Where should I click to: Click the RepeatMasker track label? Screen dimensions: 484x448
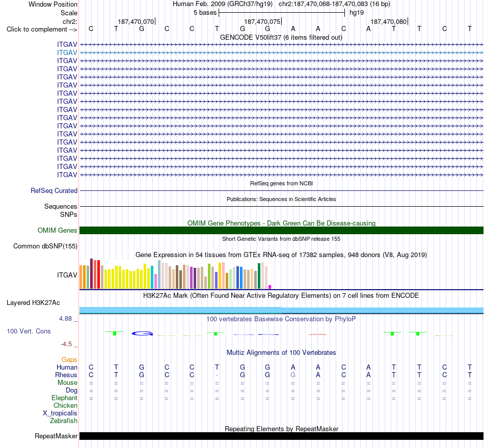coord(56,436)
